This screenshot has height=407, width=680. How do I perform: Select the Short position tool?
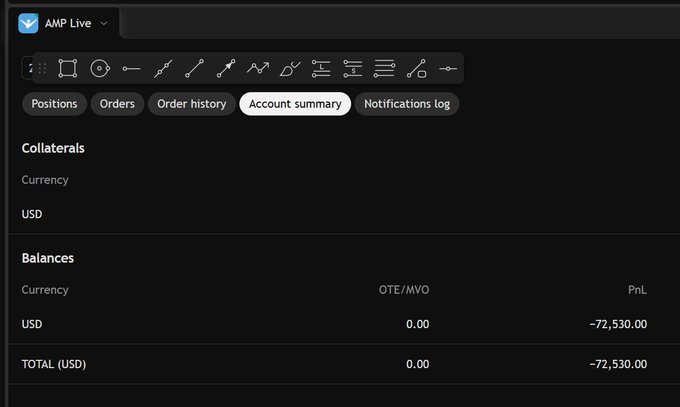pyautogui.click(x=353, y=69)
